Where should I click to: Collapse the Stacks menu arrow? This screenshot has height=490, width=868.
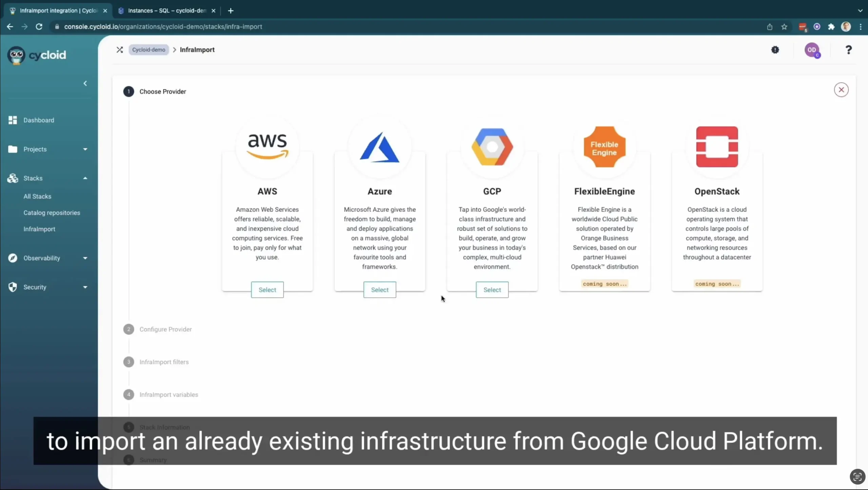pos(85,178)
